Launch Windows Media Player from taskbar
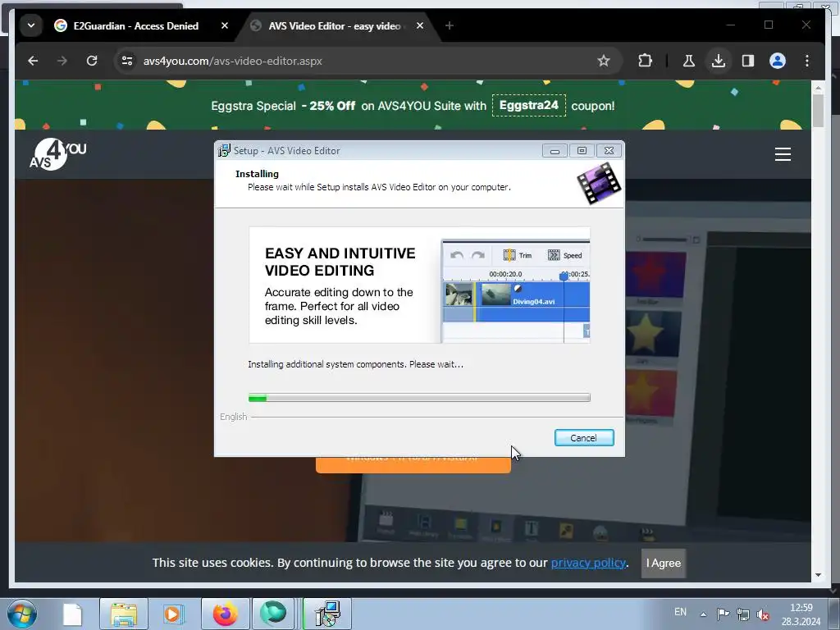 pos(172,614)
